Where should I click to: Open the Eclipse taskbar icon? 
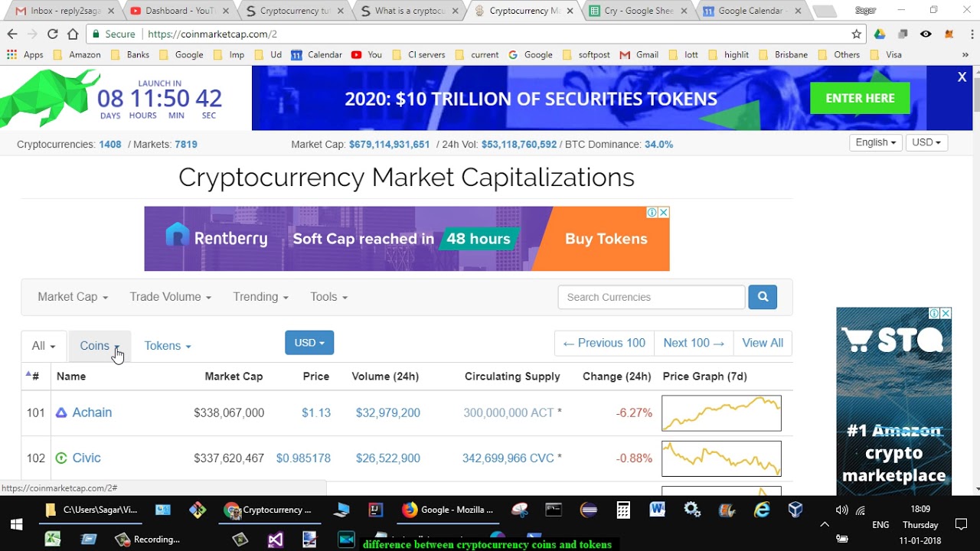click(589, 510)
